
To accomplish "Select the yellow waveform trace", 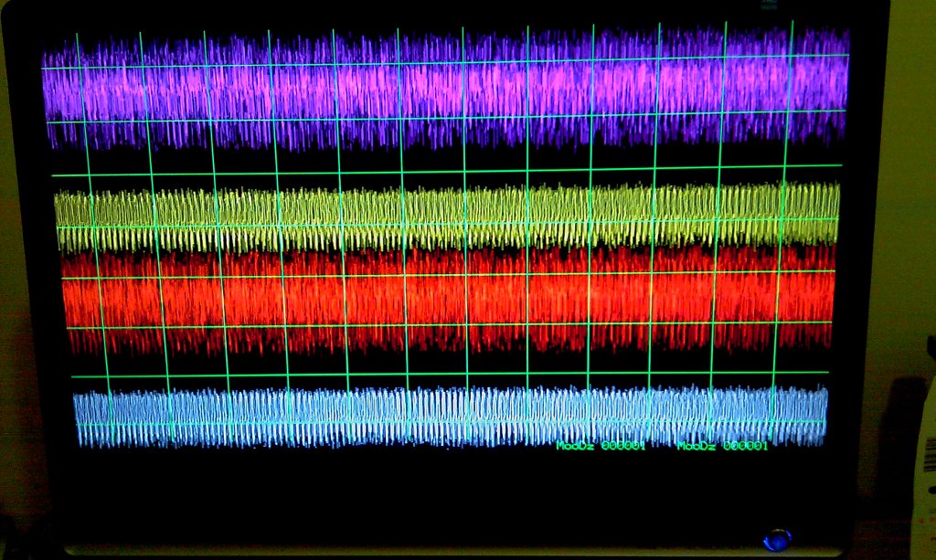I will [x=448, y=217].
